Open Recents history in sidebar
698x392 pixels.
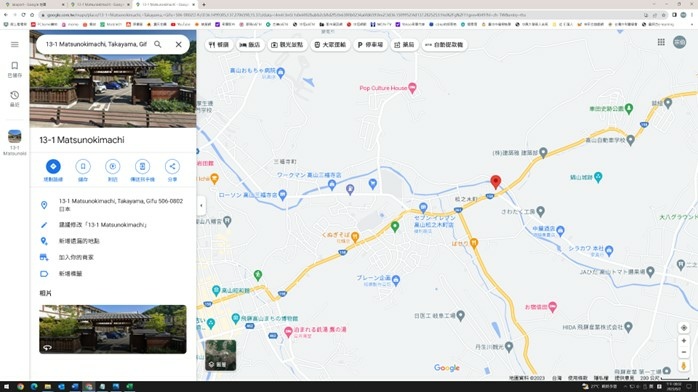pyautogui.click(x=15, y=99)
